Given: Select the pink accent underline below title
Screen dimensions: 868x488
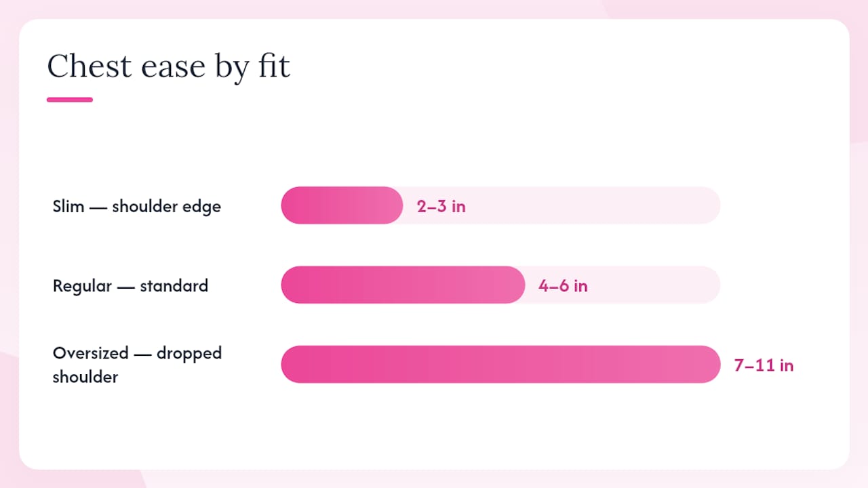Looking at the screenshot, I should [x=70, y=100].
